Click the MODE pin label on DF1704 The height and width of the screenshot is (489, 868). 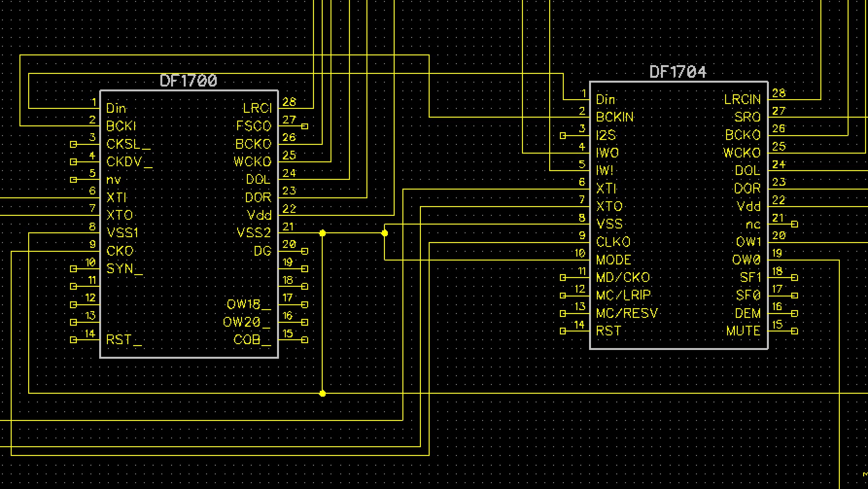coord(613,260)
